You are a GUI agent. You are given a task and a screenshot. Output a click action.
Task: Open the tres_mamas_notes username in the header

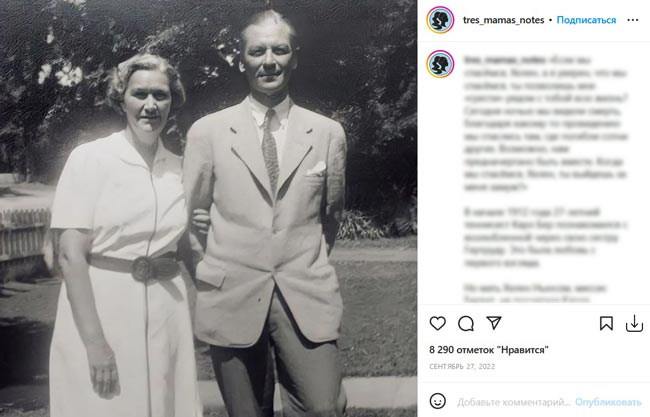[x=503, y=20]
